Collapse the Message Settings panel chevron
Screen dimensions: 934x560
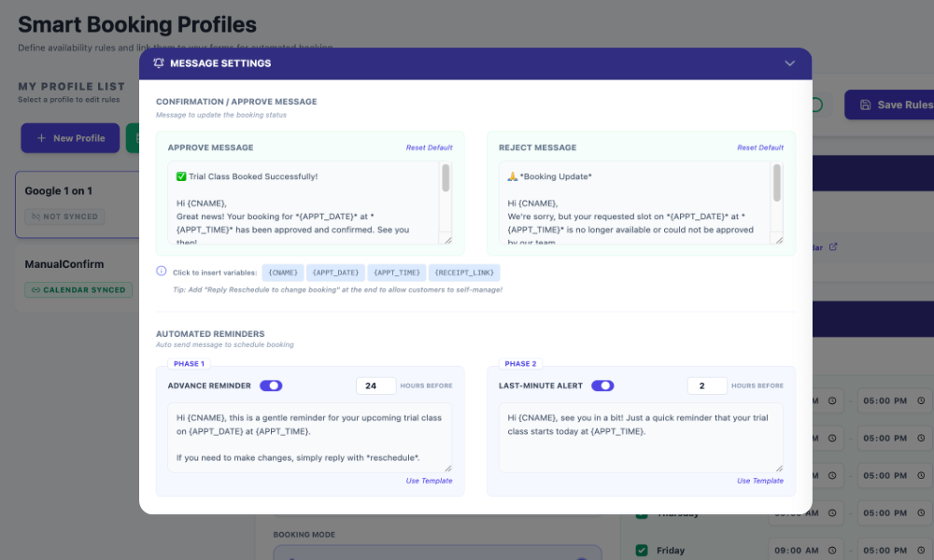[789, 63]
